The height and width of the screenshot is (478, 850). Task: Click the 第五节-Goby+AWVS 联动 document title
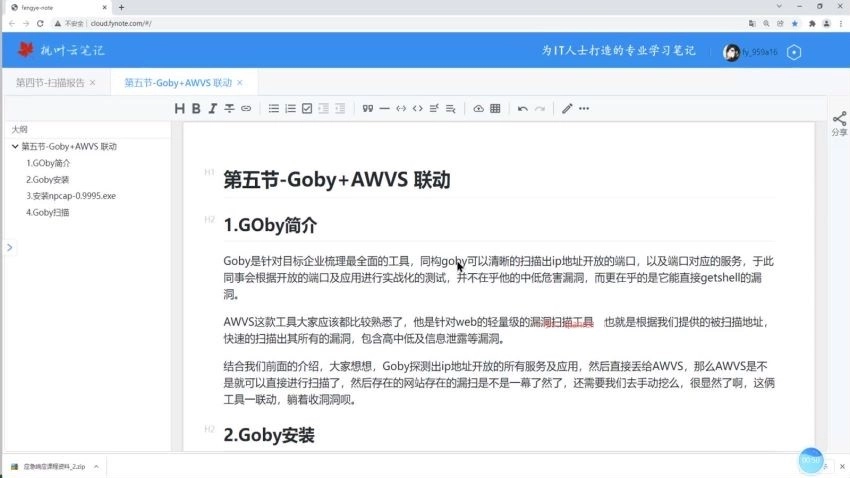coord(337,180)
